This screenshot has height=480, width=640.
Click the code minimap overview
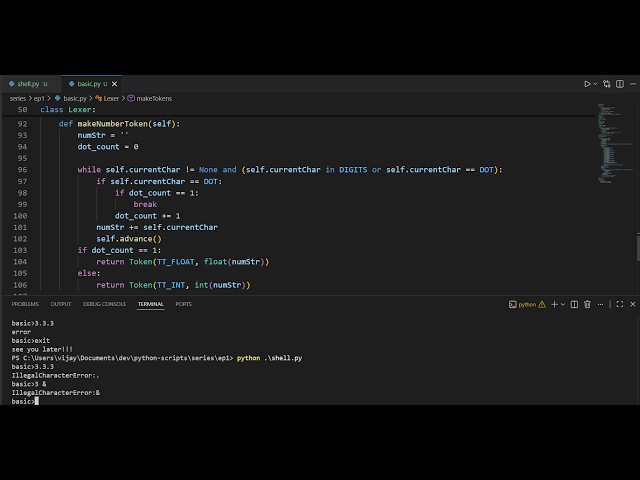click(x=616, y=144)
